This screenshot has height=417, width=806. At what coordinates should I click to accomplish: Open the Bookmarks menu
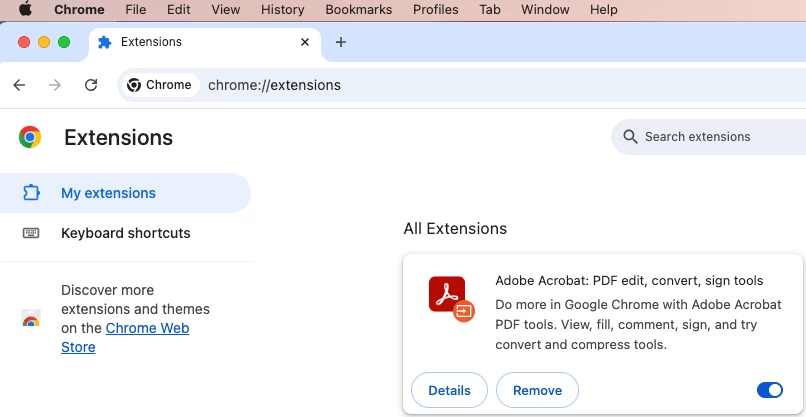click(x=359, y=9)
